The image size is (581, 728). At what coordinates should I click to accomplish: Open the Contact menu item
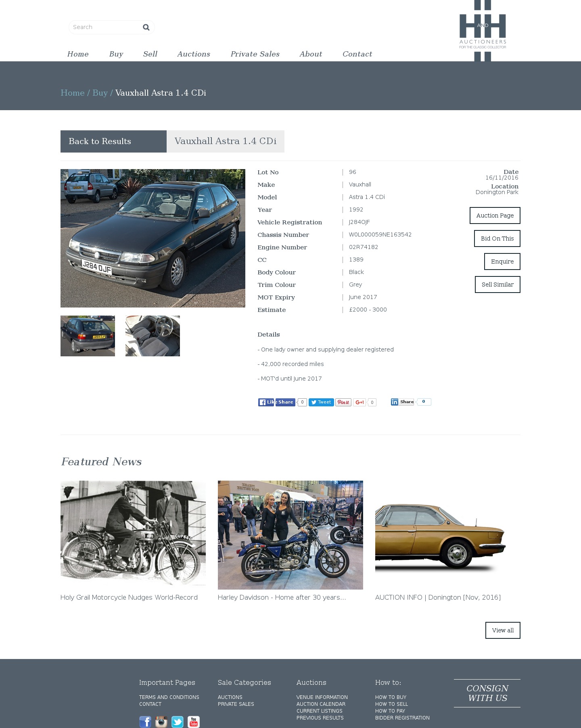(x=357, y=54)
